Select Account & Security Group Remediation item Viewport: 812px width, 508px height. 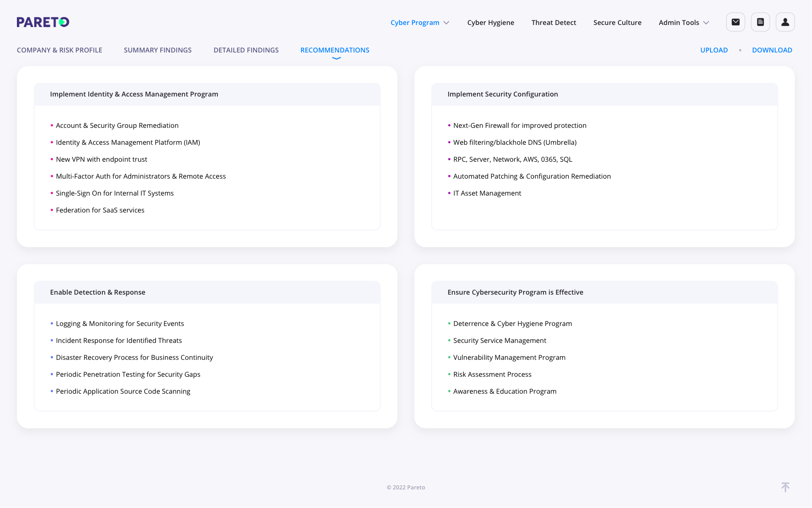117,125
